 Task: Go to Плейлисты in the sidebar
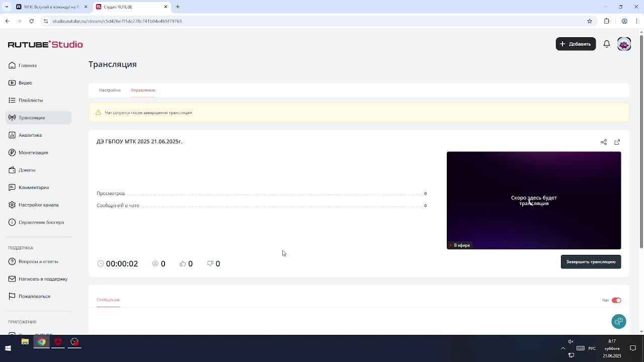click(31, 100)
